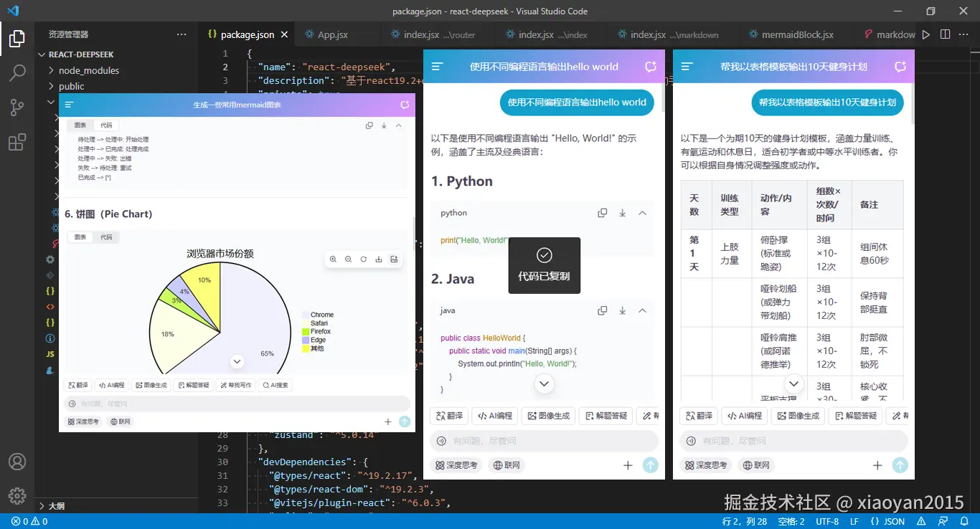The height and width of the screenshot is (529, 980).
Task: Start new chat in mermaid window
Action: point(405,105)
